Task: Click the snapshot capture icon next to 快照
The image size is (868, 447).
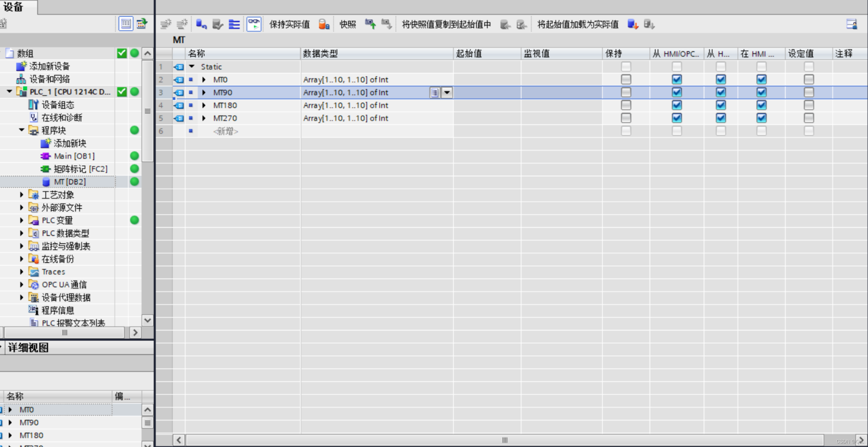Action: point(370,24)
